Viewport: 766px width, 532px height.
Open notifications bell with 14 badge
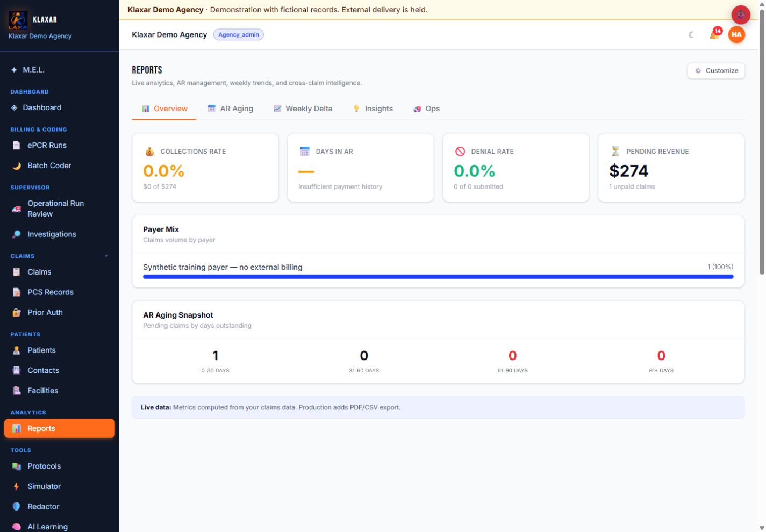pos(715,34)
